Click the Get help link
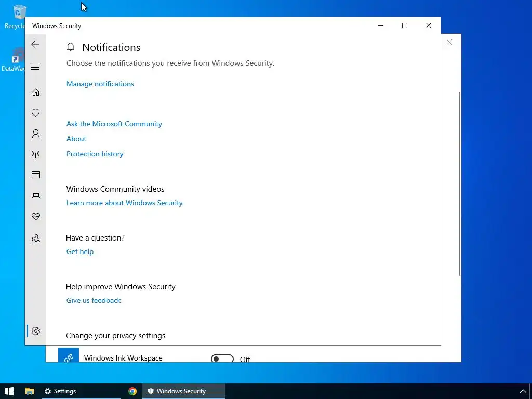 pos(79,252)
